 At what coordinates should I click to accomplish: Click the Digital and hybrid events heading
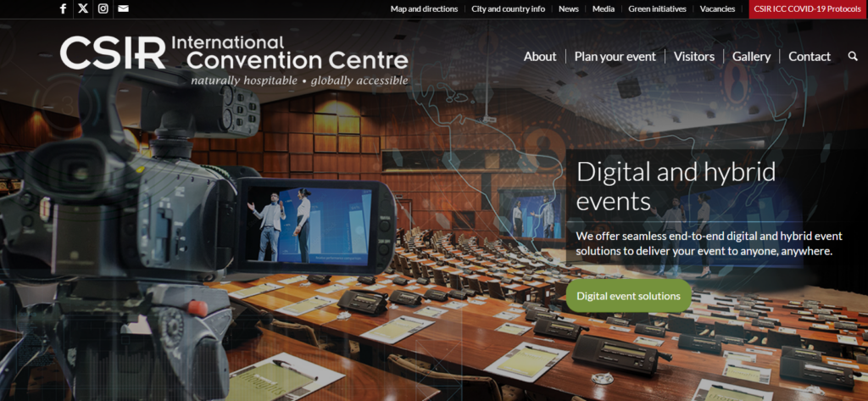click(x=676, y=186)
